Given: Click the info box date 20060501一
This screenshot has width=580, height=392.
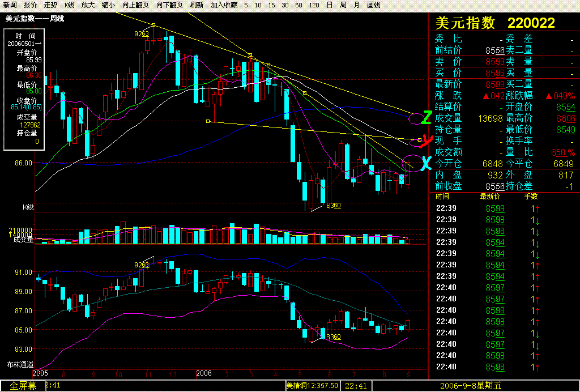Looking at the screenshot, I should click(x=24, y=44).
